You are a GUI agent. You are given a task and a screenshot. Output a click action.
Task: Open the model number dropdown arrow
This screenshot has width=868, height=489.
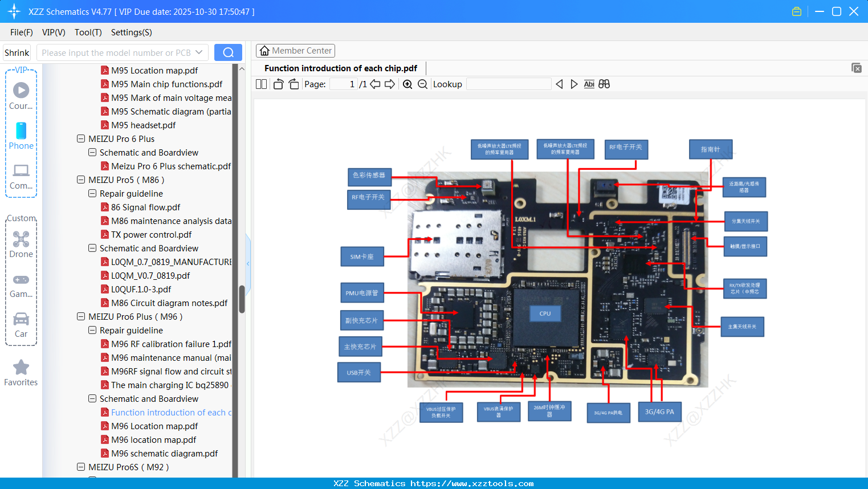(x=199, y=52)
